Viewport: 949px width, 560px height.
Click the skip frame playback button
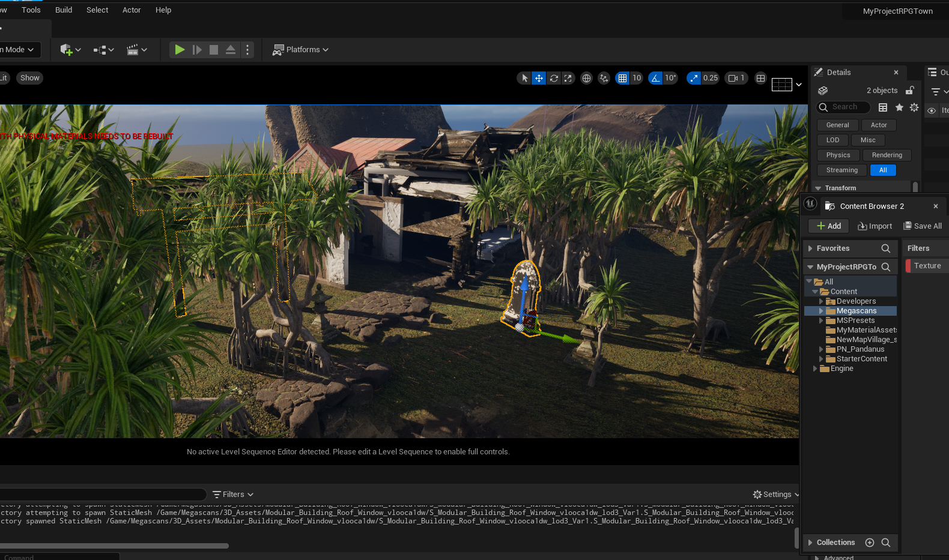[x=196, y=50]
